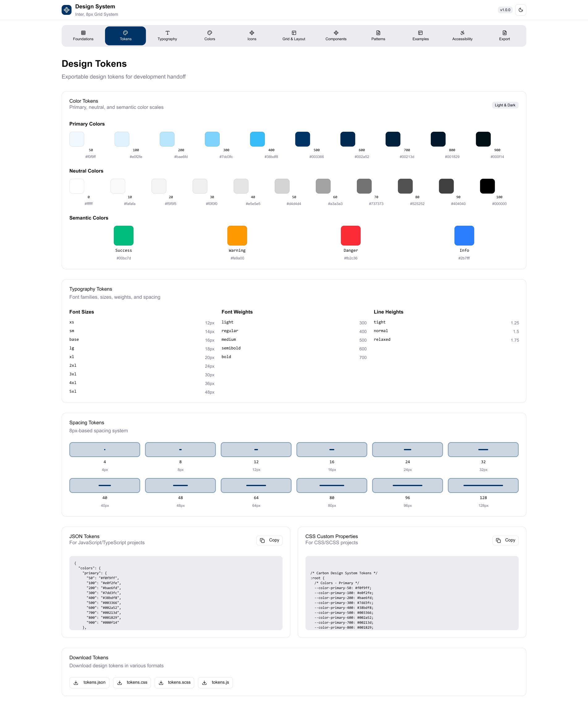Pick the primary 900 swatch #000f14
Screen dimensions: 588x701
pyautogui.click(x=483, y=139)
